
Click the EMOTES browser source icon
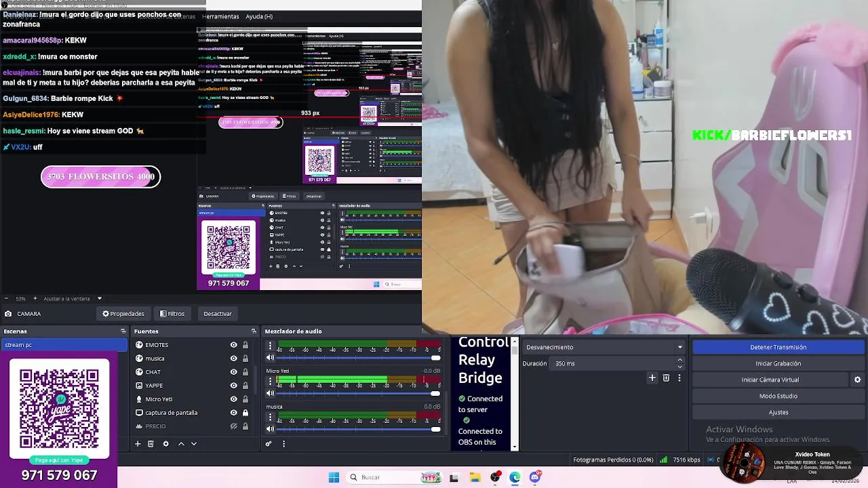pos(139,345)
